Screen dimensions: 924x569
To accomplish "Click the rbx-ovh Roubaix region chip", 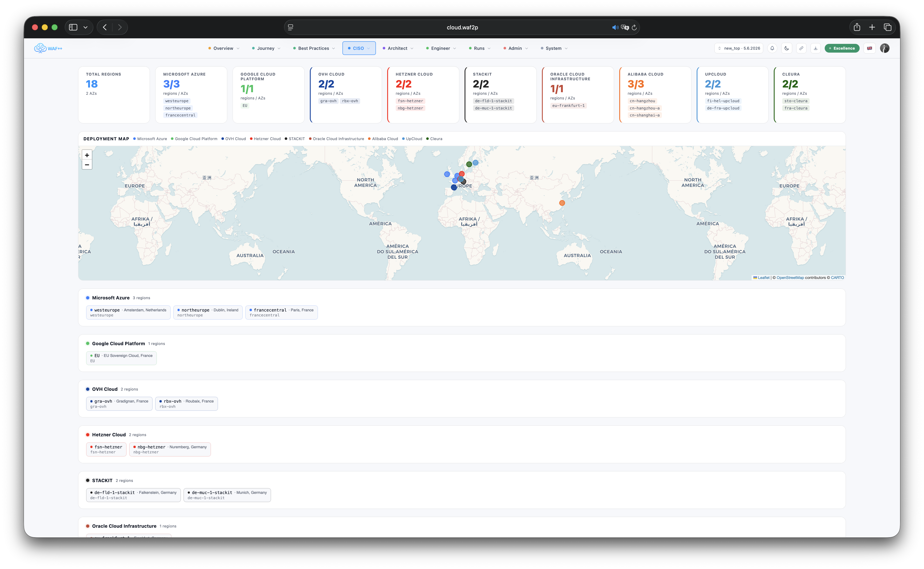I will (x=186, y=403).
